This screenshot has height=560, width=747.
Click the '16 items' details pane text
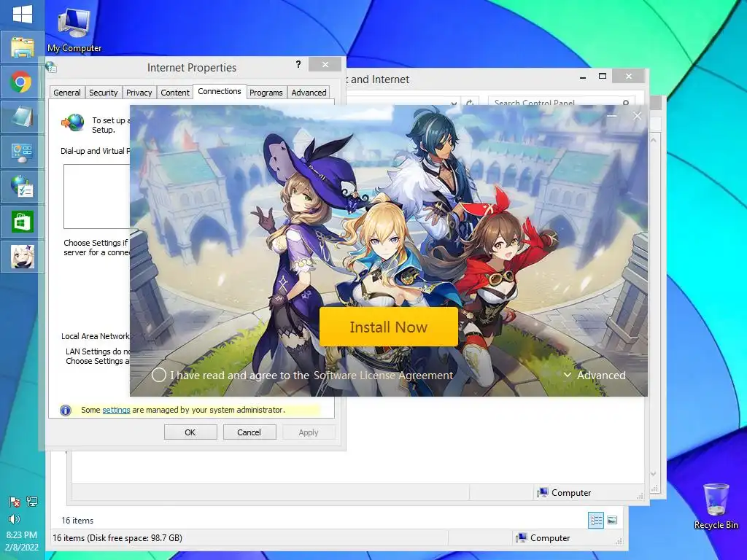pyautogui.click(x=77, y=521)
